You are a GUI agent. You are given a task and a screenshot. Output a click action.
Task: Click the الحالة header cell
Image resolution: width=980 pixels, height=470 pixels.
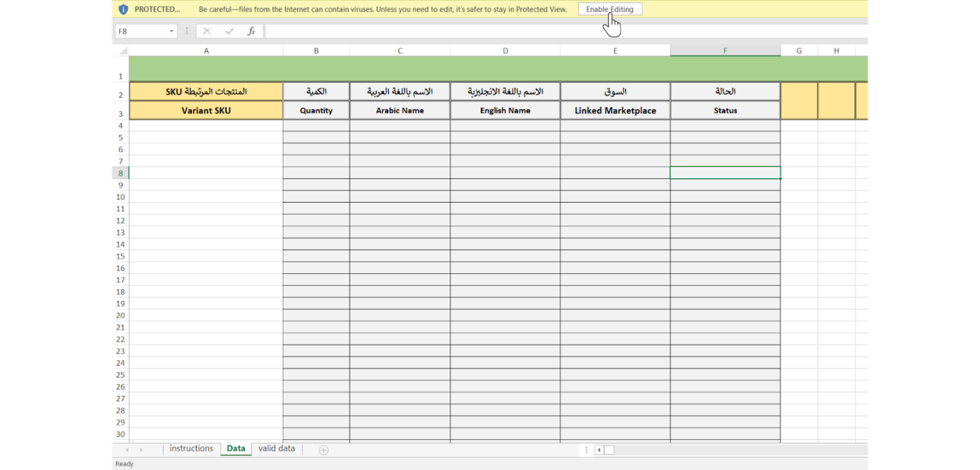pos(725,92)
